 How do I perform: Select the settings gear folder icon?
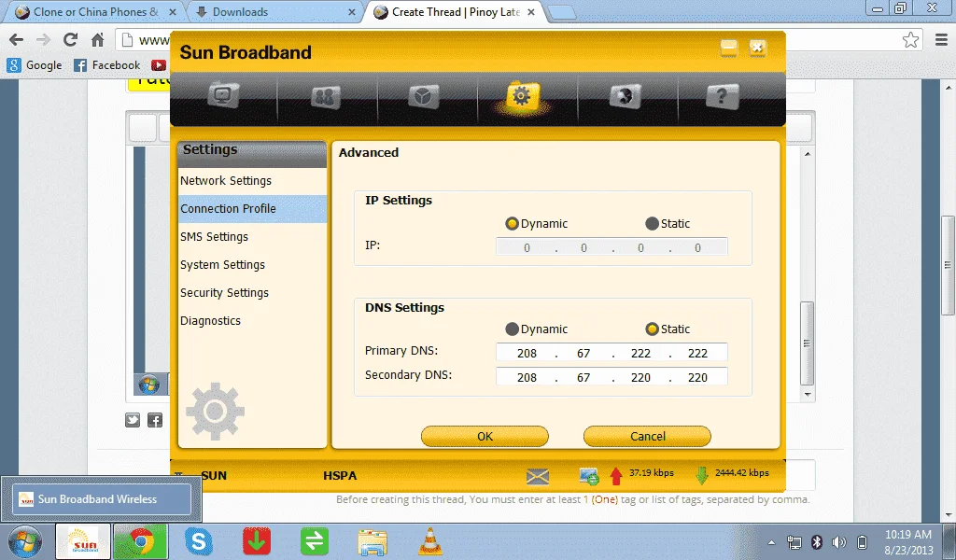522,96
